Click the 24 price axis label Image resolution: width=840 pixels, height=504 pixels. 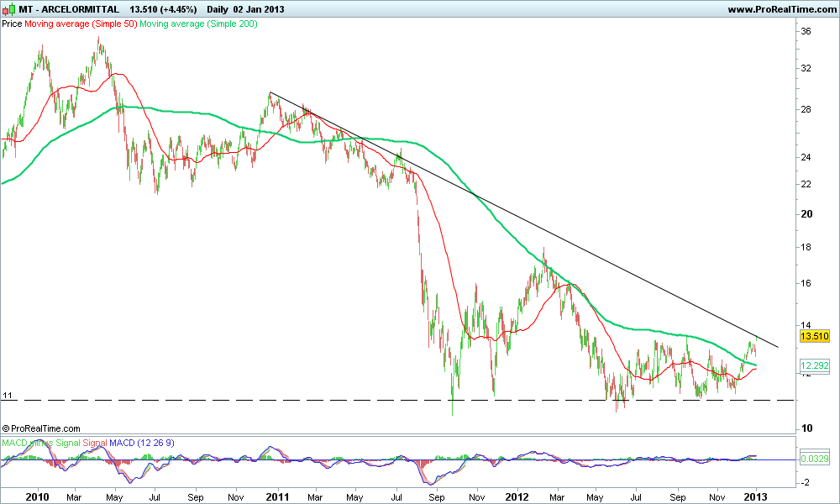pyautogui.click(x=806, y=157)
